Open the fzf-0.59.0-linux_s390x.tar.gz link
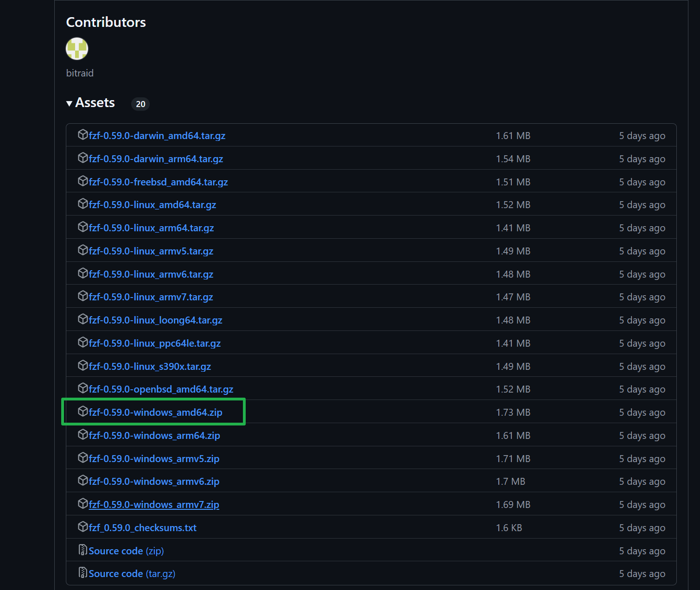Image resolution: width=700 pixels, height=590 pixels. 150,367
